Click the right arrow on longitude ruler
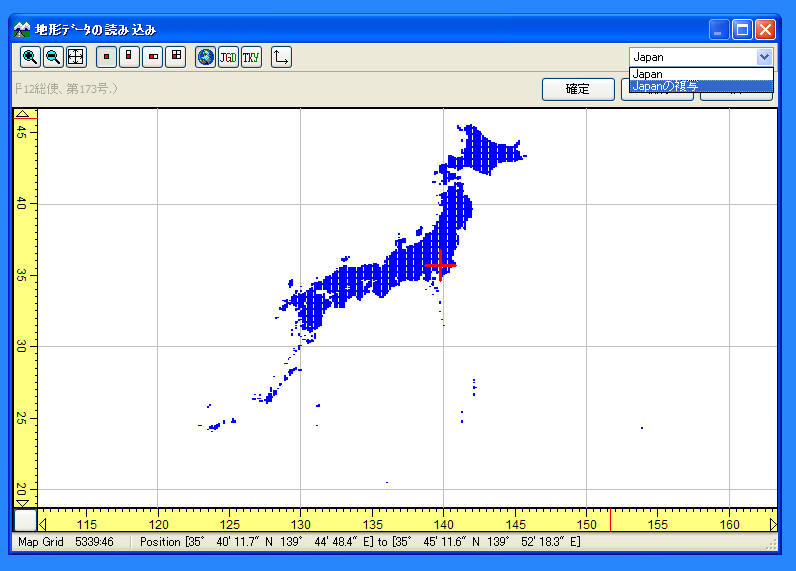The height and width of the screenshot is (571, 796). click(x=773, y=523)
